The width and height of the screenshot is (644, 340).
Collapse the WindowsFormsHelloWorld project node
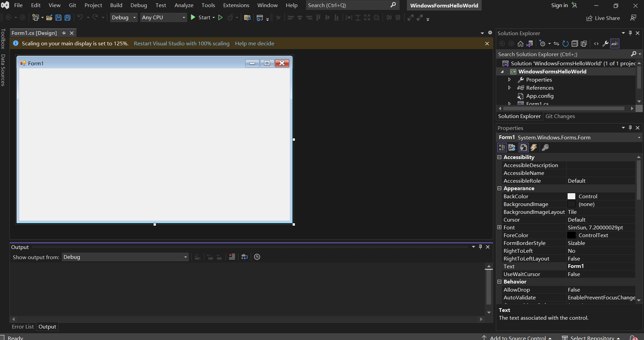coord(502,71)
